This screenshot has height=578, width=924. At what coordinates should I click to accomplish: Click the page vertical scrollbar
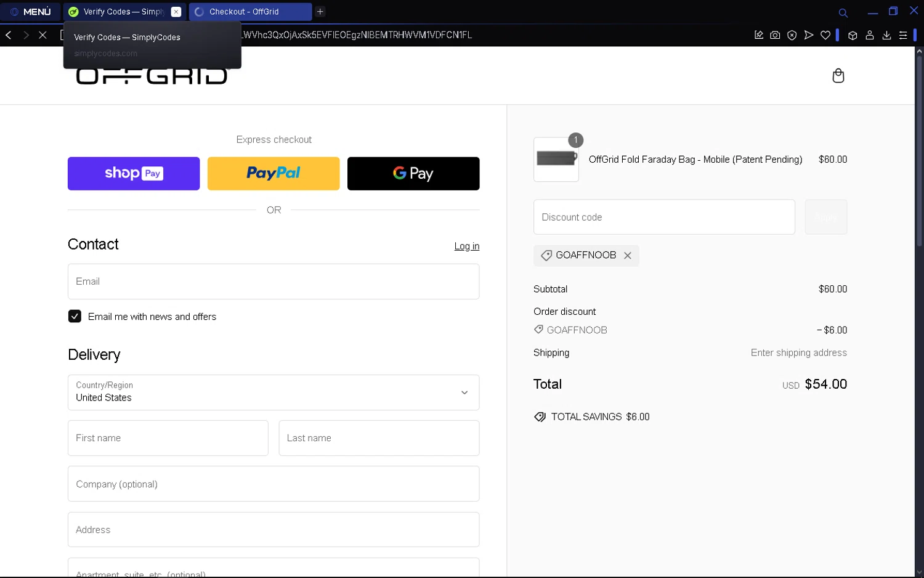919,151
